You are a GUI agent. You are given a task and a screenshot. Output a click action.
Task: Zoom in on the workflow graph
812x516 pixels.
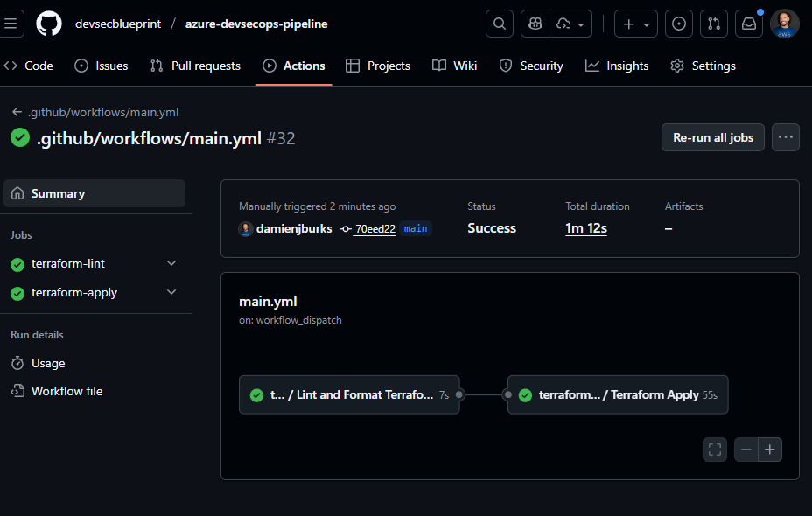pyautogui.click(x=770, y=450)
